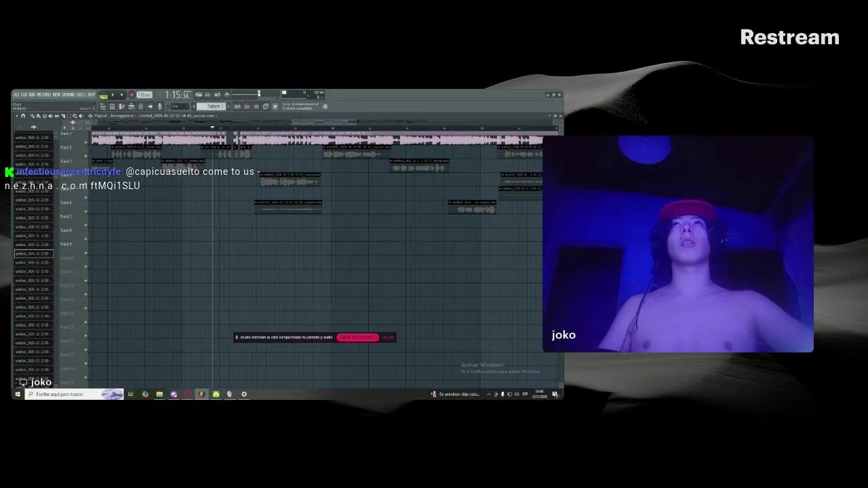Select the Delete tool in playlist toolbar
868x488 pixels.
[45, 116]
